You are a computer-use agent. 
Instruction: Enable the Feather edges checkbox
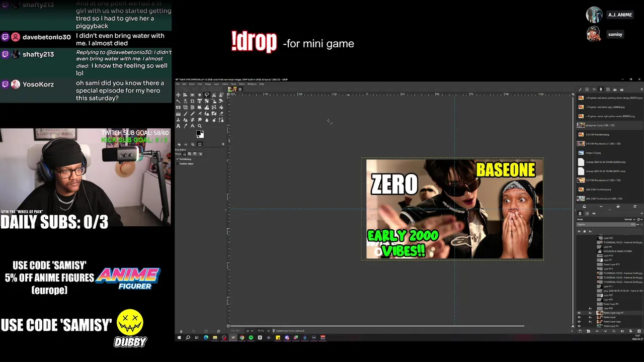[177, 164]
